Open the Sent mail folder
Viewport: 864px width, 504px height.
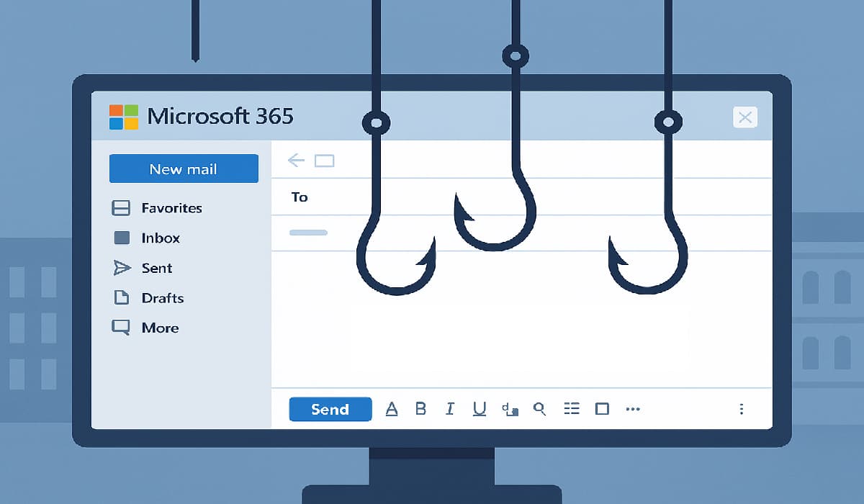click(x=156, y=268)
